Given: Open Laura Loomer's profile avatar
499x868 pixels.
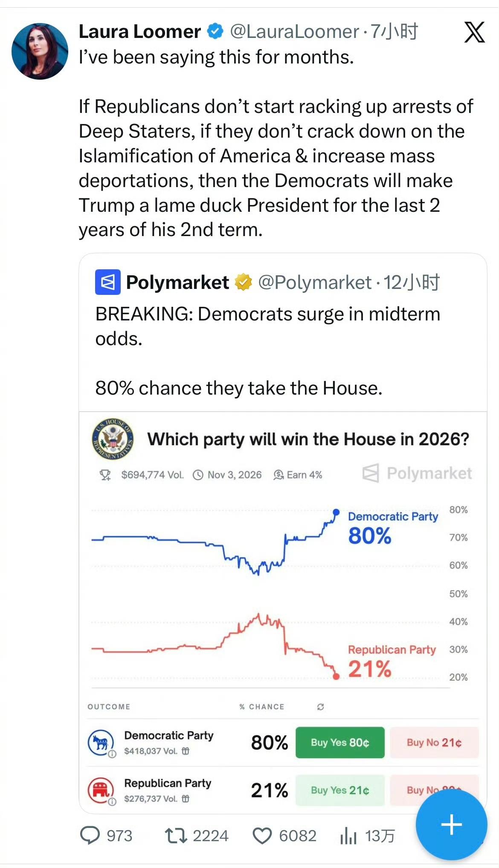Looking at the screenshot, I should (40, 51).
